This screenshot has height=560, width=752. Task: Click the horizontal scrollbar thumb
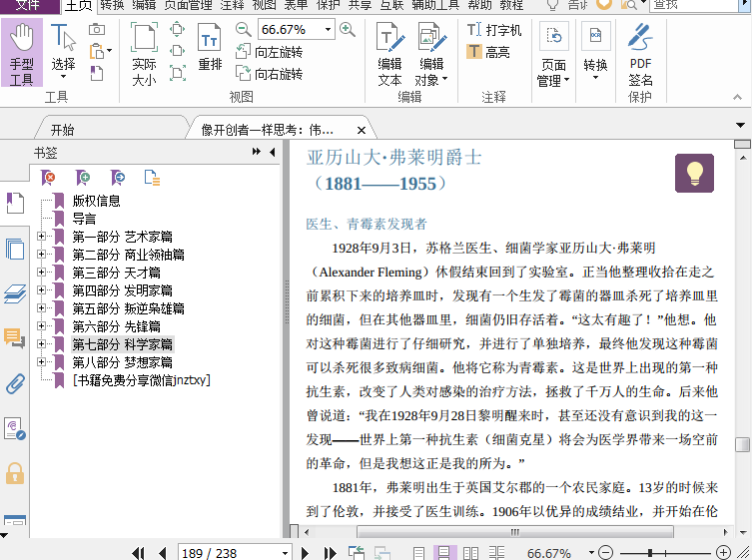515,532
